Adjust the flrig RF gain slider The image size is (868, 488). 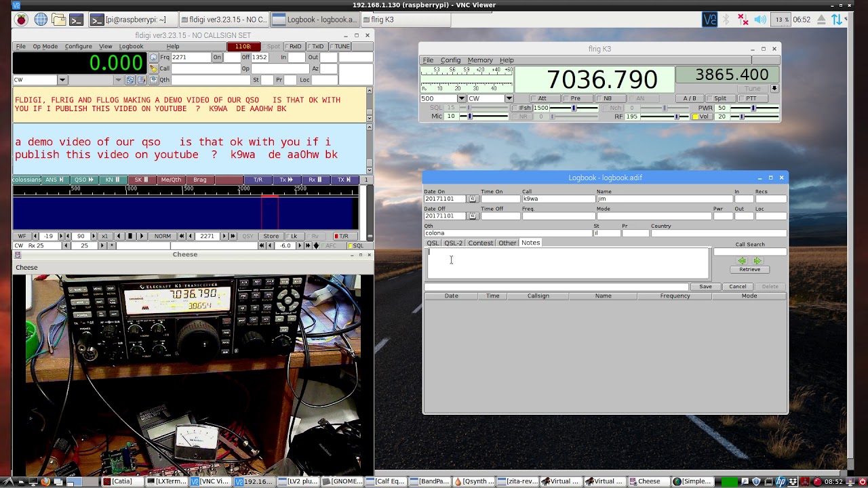pyautogui.click(x=665, y=117)
